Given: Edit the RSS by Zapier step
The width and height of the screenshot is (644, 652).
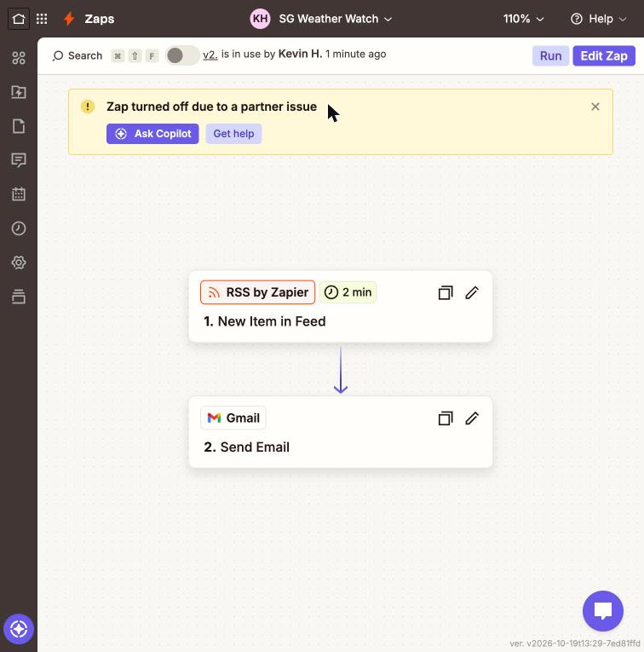Looking at the screenshot, I should [472, 292].
